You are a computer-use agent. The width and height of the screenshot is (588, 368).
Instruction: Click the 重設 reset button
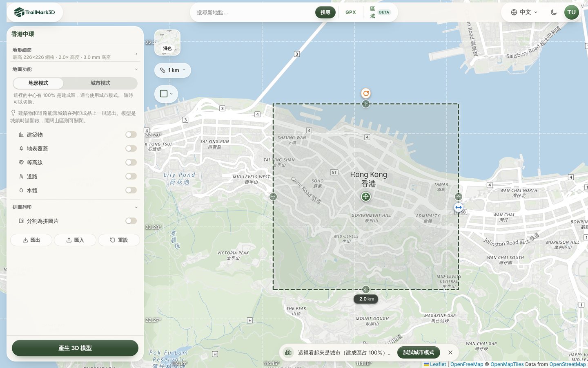119,240
